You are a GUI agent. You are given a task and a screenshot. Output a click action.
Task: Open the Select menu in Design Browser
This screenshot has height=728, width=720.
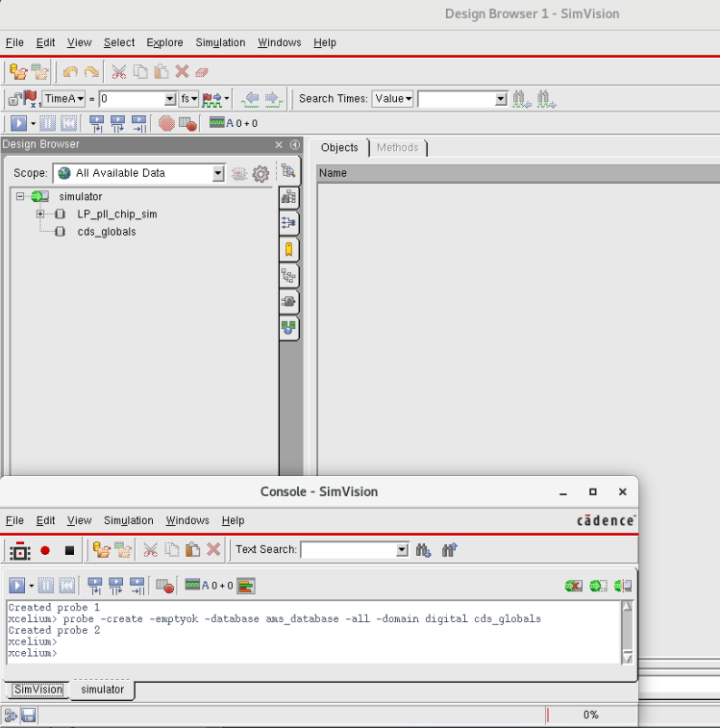pyautogui.click(x=119, y=42)
